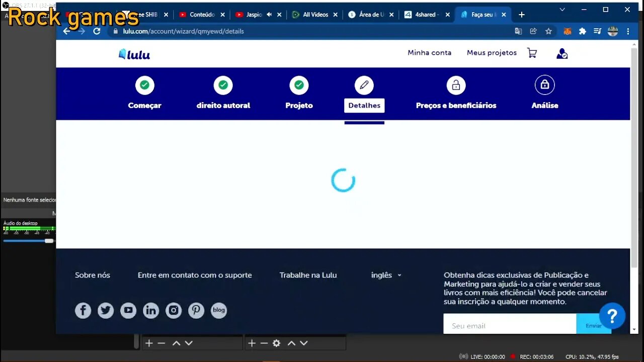Open the Sobre nós link
Image resolution: width=644 pixels, height=362 pixels.
(x=93, y=275)
